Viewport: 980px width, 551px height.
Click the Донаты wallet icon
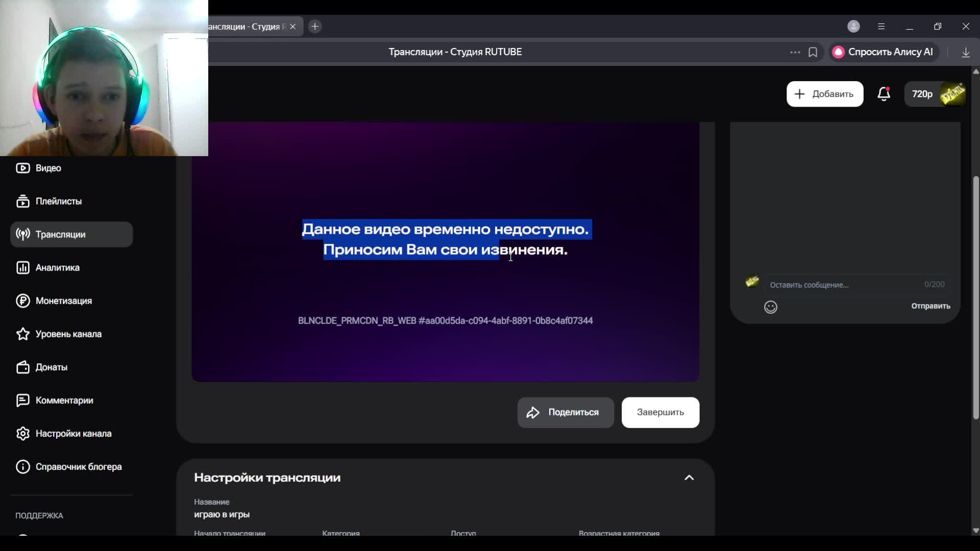click(x=22, y=367)
